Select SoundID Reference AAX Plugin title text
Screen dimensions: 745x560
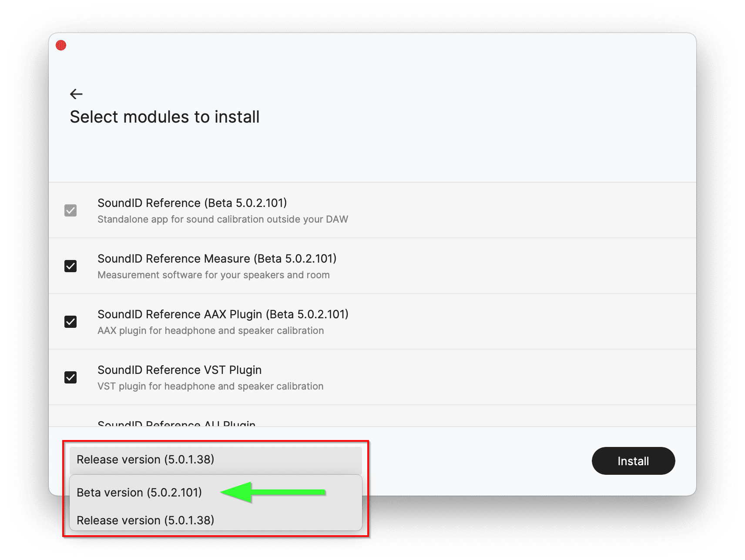[x=223, y=314]
